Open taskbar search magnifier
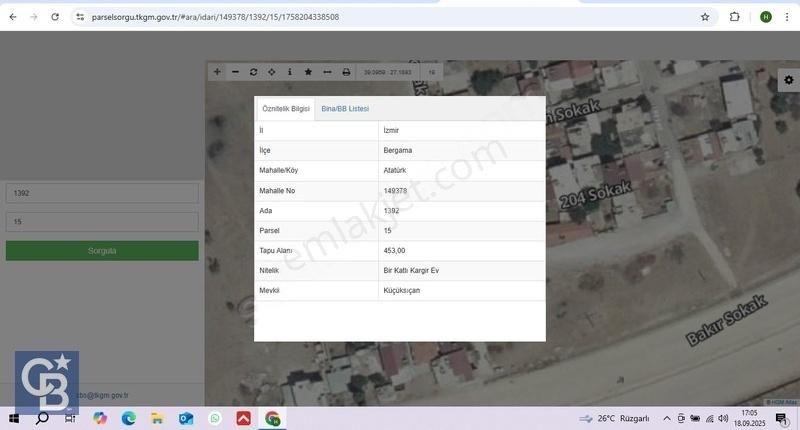The height and width of the screenshot is (430, 800). 42,418
